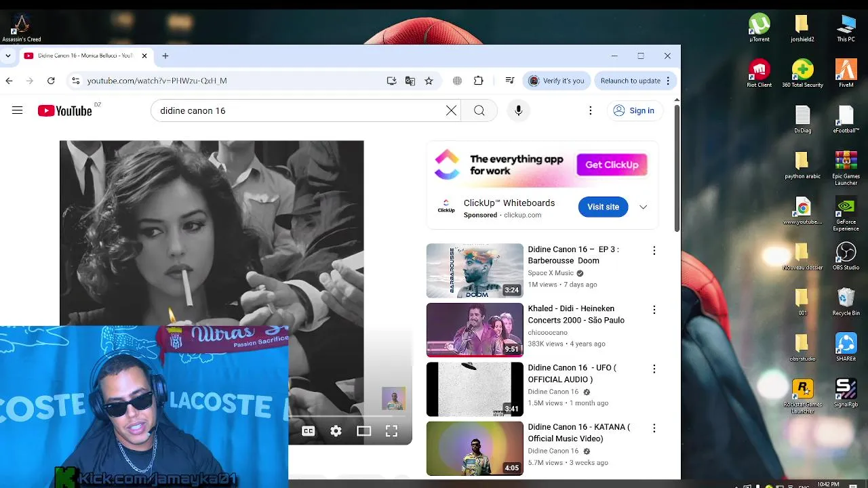Click the taskbar clock showing 10:42 PM
This screenshot has height=488, width=868.
828,484
